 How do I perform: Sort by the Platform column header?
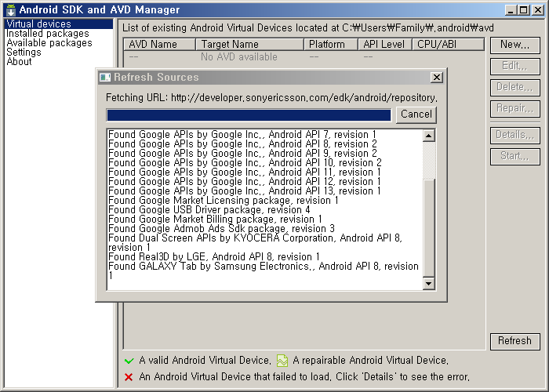(331, 45)
